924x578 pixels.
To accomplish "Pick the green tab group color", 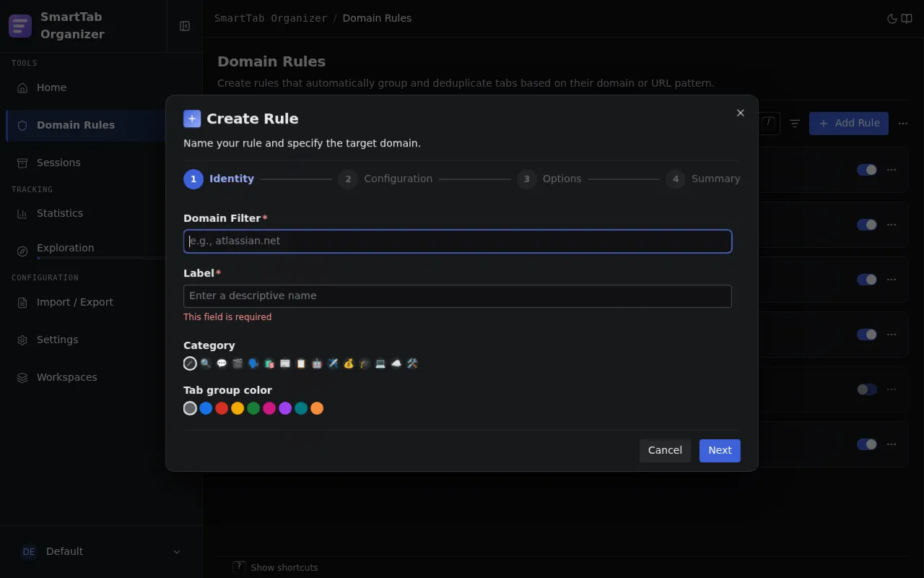I will point(253,408).
